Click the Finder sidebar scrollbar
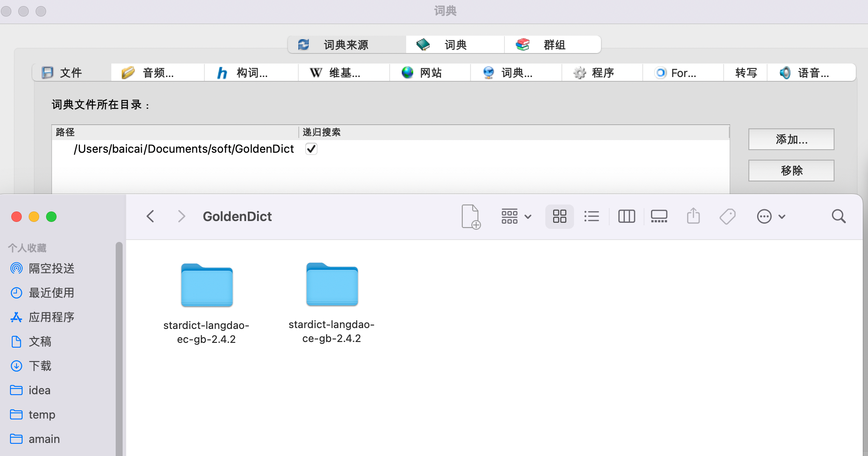This screenshot has width=868, height=456. click(x=119, y=349)
